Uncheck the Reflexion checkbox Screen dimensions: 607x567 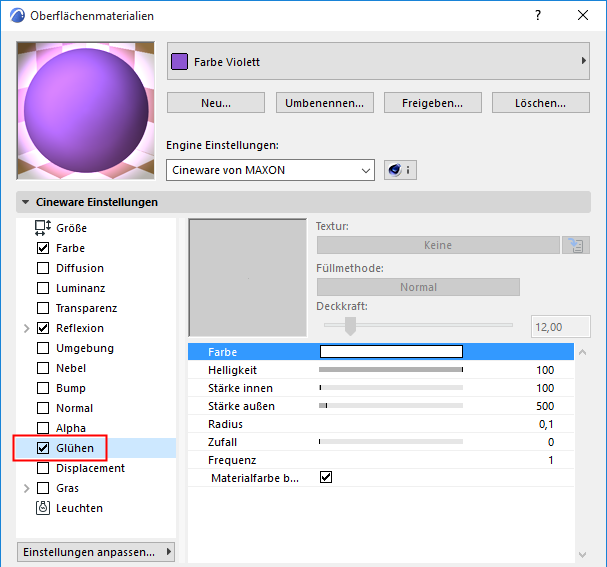(x=43, y=328)
